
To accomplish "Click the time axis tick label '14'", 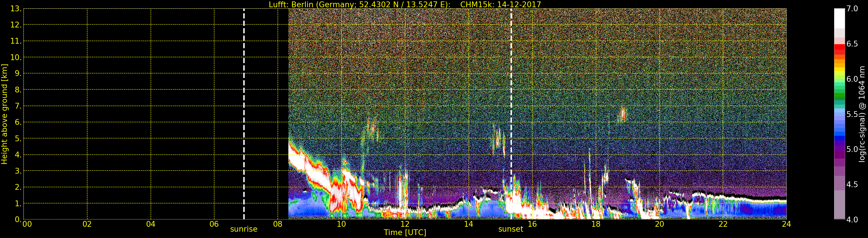I will point(468,224).
